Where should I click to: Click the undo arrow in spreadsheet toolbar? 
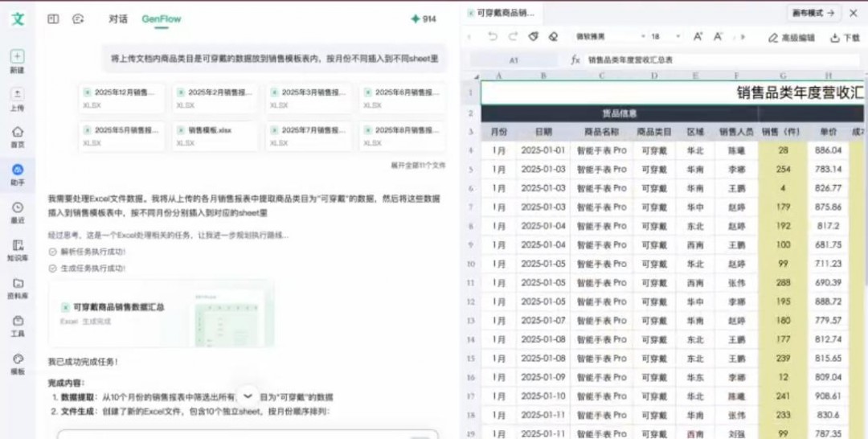[x=492, y=37]
